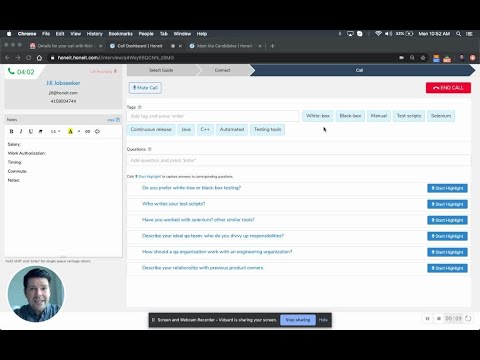Image resolution: width=480 pixels, height=360 pixels.
Task: Click the C++ tag
Action: click(x=205, y=129)
